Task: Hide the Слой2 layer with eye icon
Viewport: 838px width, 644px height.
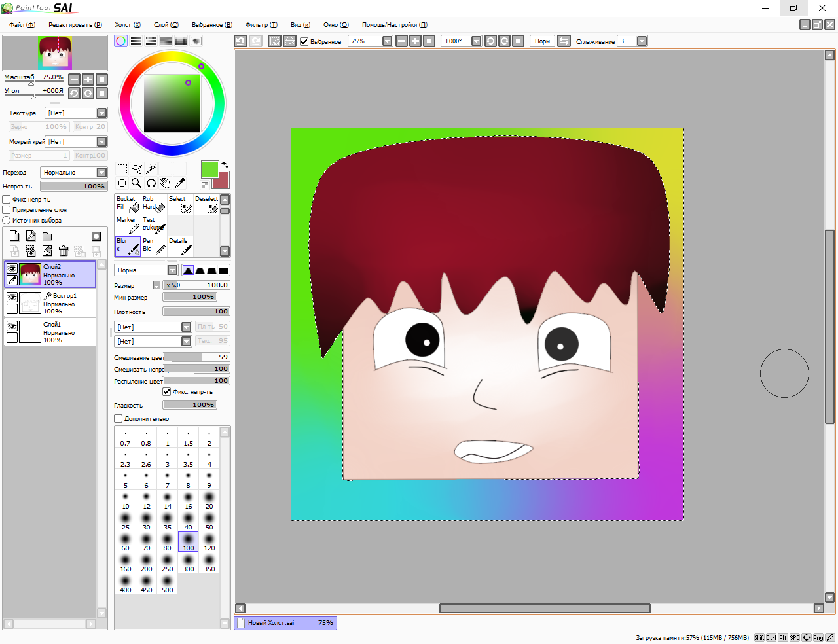Action: tap(12, 268)
